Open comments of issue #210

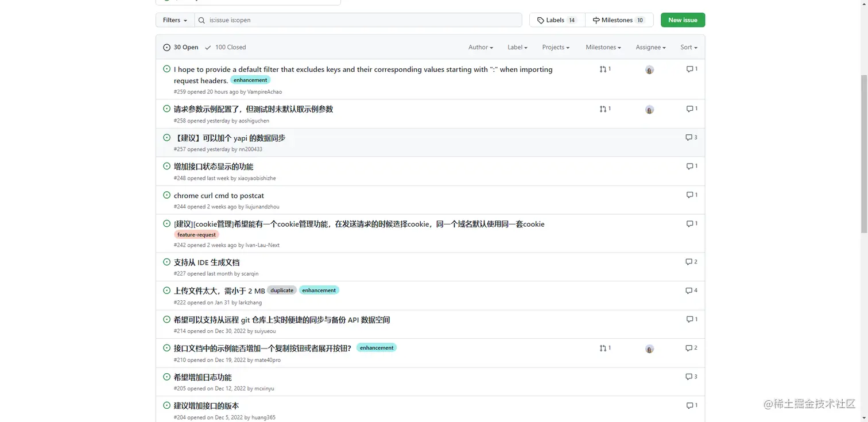click(691, 348)
